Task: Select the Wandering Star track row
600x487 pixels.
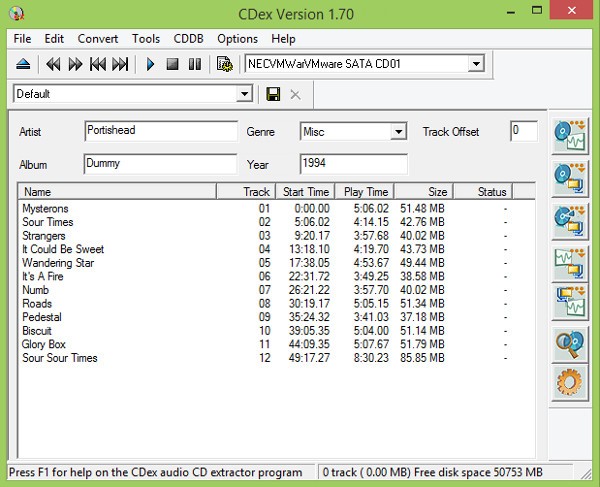Action: click(x=57, y=263)
